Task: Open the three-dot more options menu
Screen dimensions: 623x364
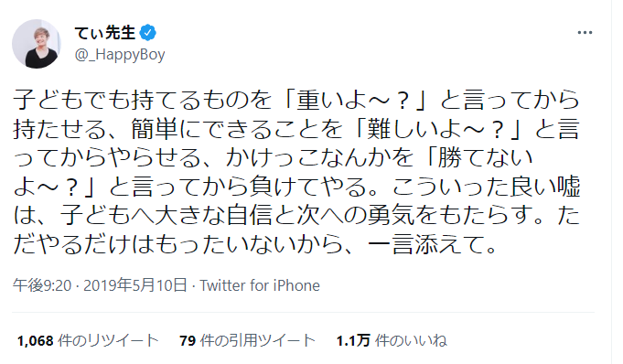Action: (585, 33)
